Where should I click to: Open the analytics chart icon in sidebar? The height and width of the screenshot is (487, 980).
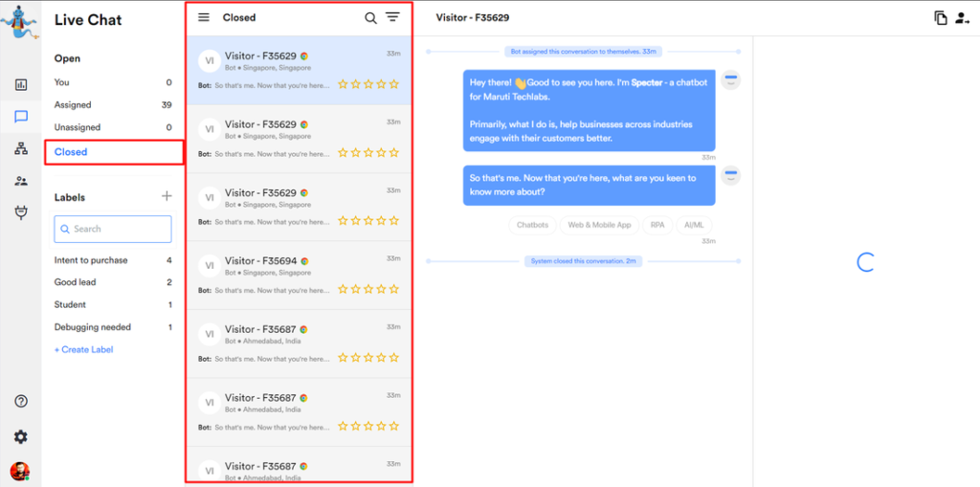coord(21,84)
